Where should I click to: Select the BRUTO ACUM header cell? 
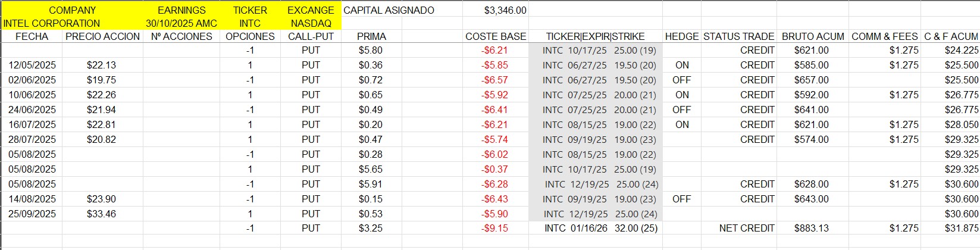point(813,36)
